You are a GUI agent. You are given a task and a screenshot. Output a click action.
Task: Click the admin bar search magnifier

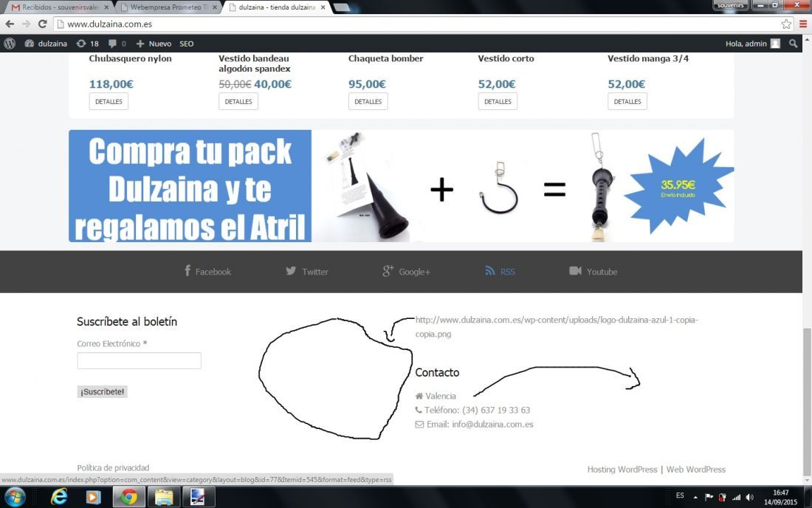point(793,44)
